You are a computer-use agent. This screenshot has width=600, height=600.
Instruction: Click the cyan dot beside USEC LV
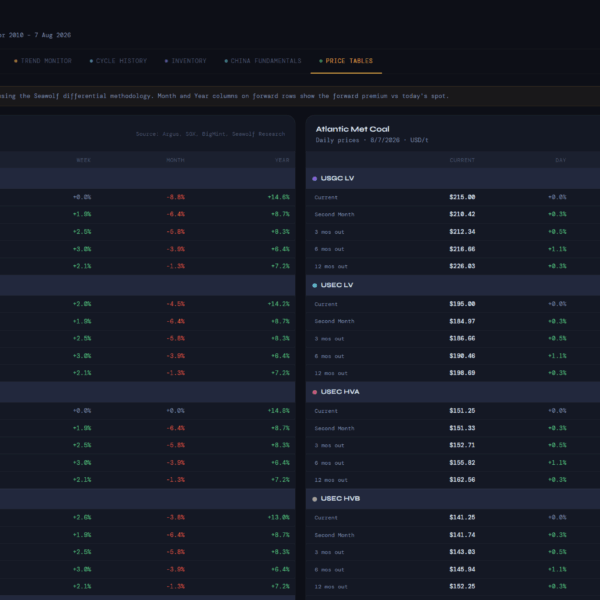click(x=315, y=285)
